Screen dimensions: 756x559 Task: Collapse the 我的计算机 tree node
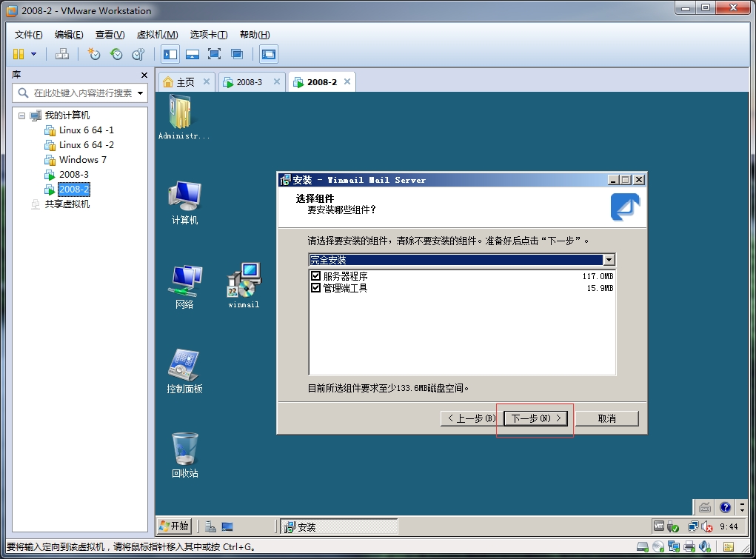(x=21, y=116)
